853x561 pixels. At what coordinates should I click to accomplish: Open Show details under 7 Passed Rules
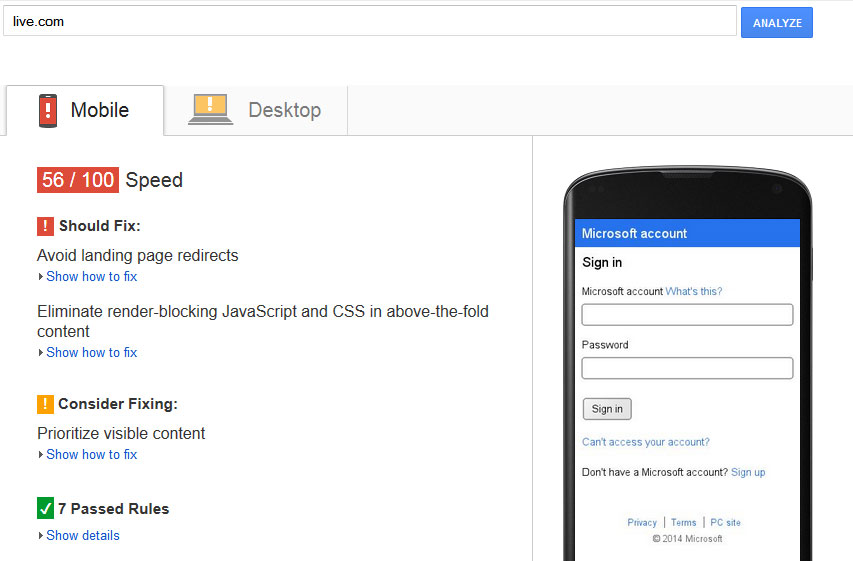point(83,535)
